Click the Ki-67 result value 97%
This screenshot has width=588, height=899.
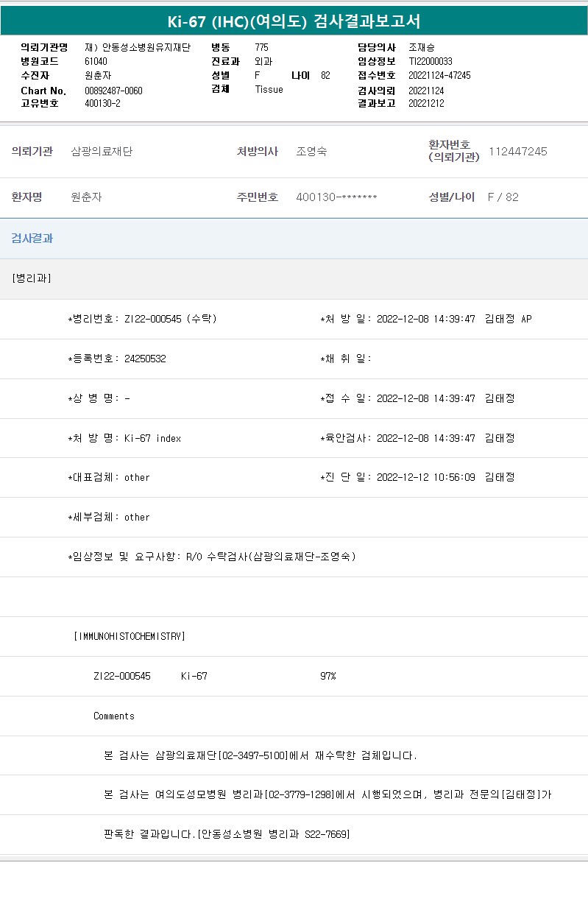[x=327, y=676]
